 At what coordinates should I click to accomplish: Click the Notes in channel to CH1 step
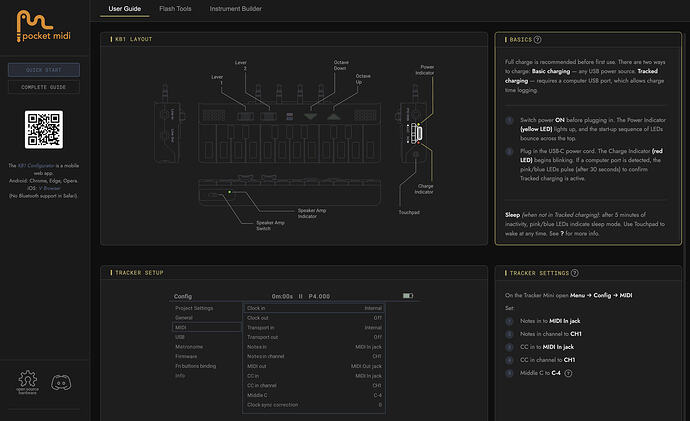[x=551, y=334]
